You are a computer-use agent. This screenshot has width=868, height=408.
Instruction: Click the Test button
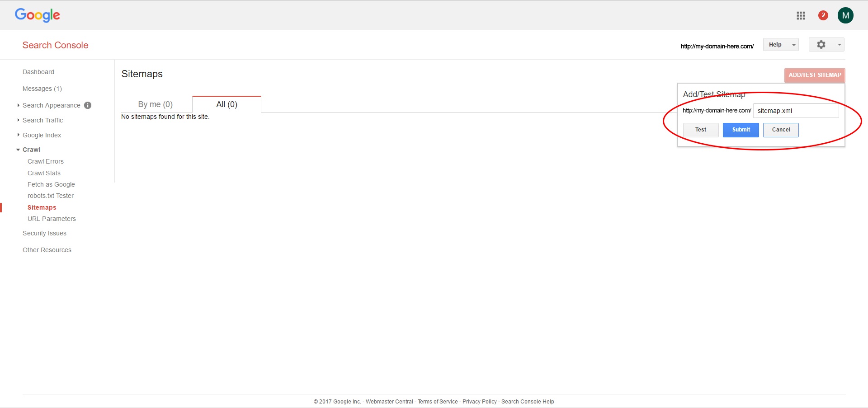[701, 130]
